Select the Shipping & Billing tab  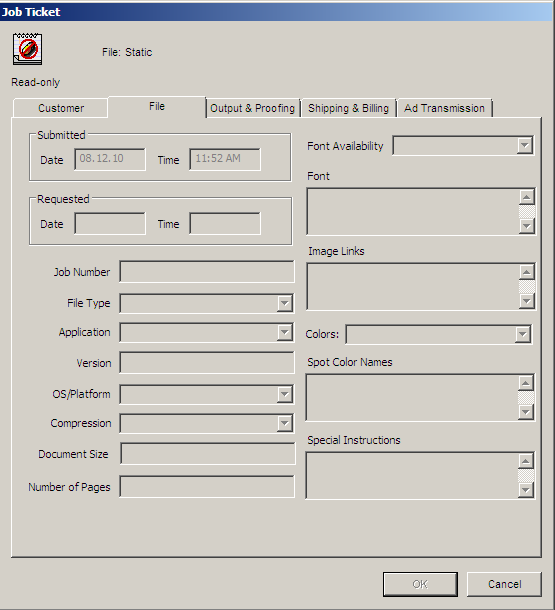(x=348, y=108)
